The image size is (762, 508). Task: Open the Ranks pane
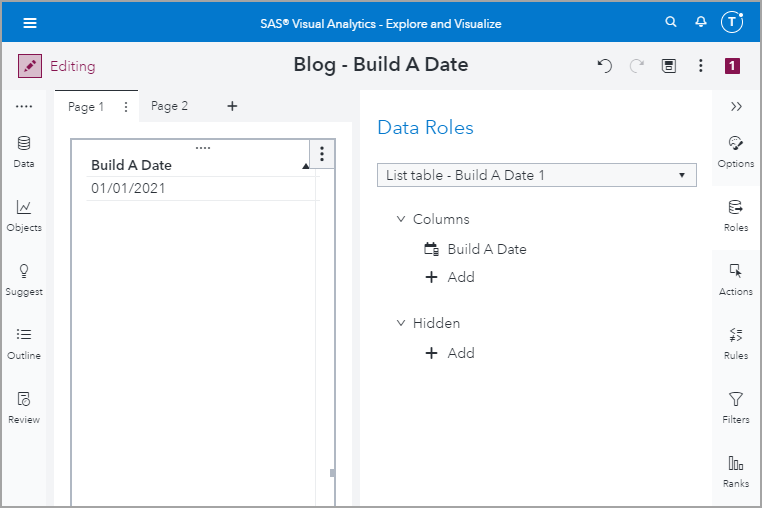tap(736, 471)
